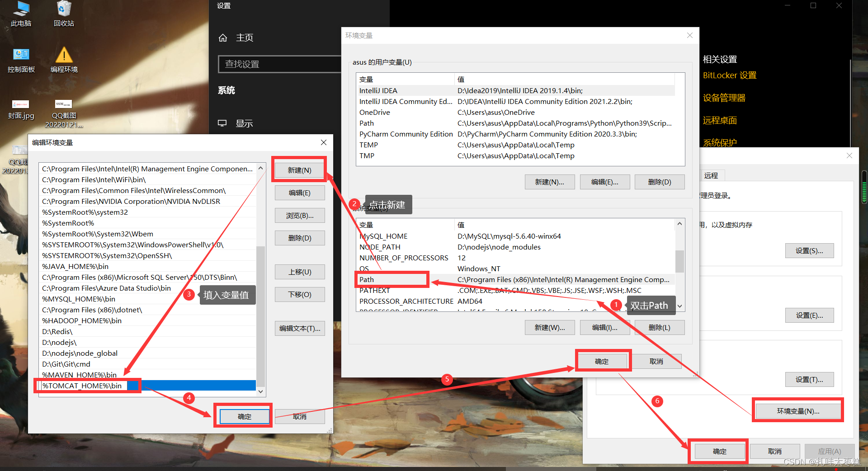Screen dimensions: 868x471
Task: Open the 控制面板 desktop icon
Action: click(21, 60)
